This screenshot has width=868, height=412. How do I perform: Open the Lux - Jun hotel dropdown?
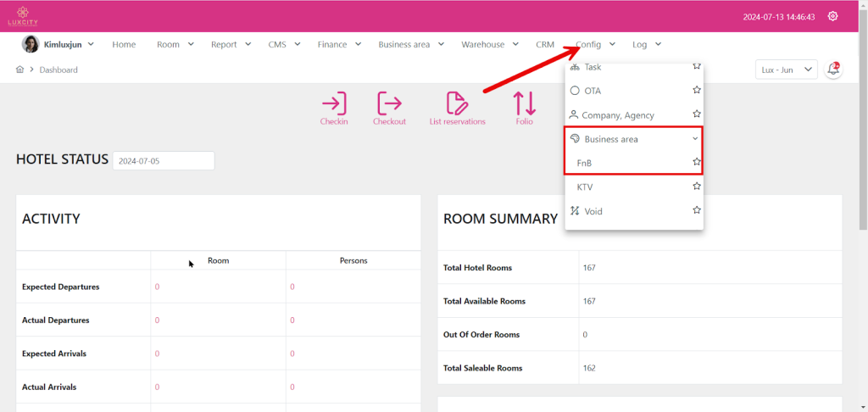coord(785,70)
